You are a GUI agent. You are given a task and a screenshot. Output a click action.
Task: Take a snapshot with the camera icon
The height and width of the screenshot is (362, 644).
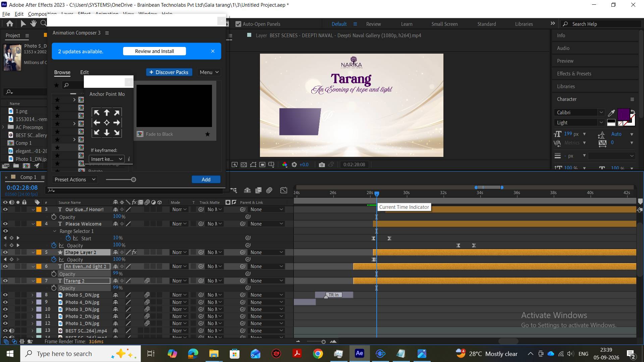click(322, 165)
